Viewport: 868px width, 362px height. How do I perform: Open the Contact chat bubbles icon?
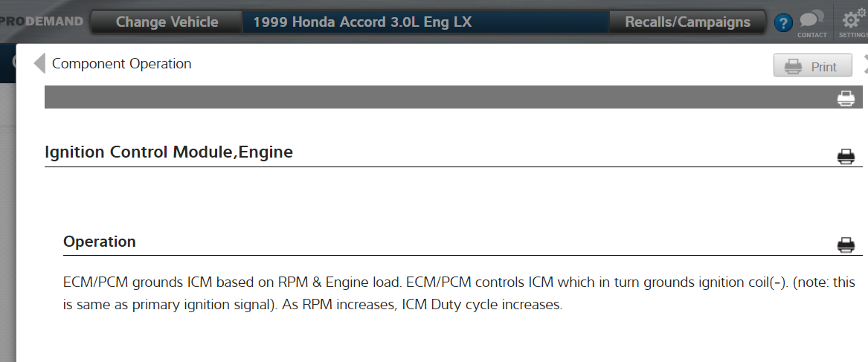(x=811, y=19)
